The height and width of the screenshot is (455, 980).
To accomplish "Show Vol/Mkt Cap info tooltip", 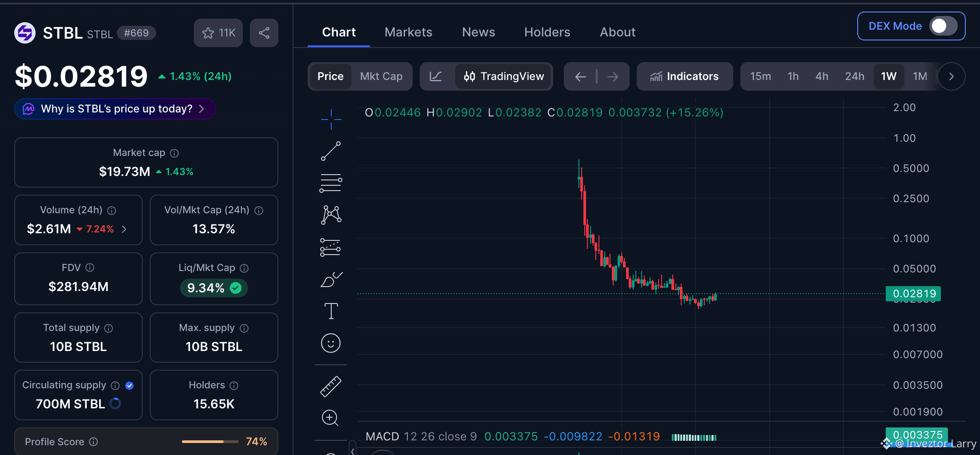I will (259, 211).
